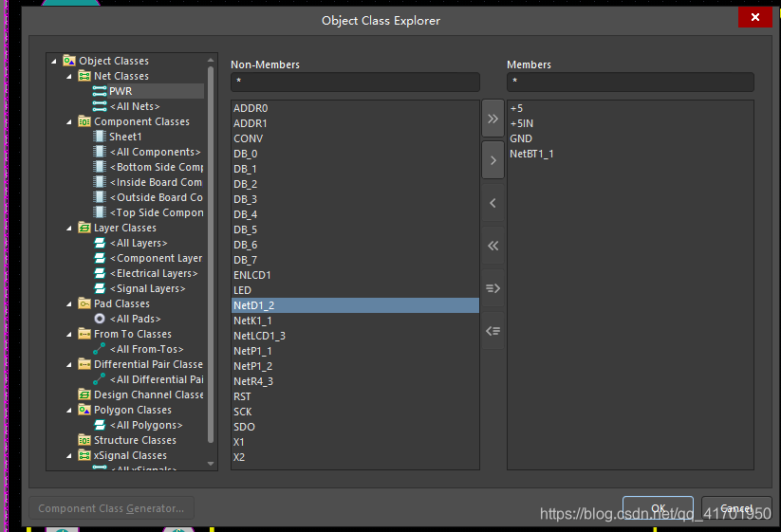
Task: Click the Non-Members filter field
Action: [354, 83]
